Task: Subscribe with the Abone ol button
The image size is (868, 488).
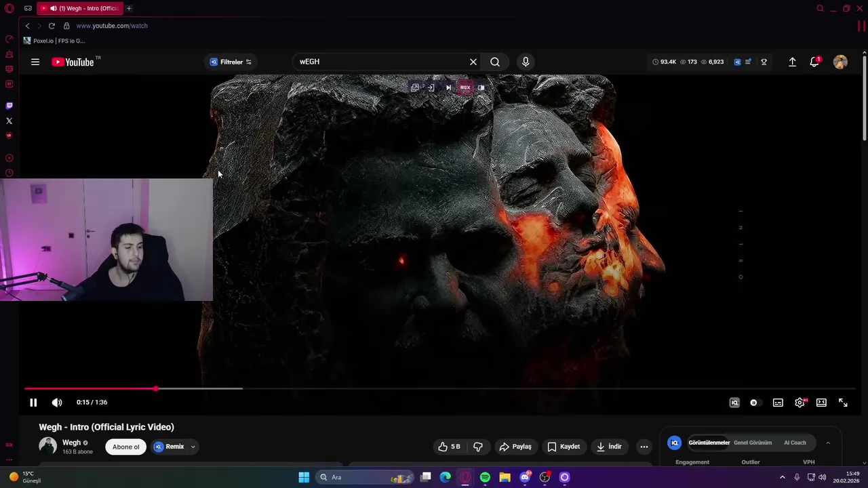Action: pyautogui.click(x=126, y=447)
